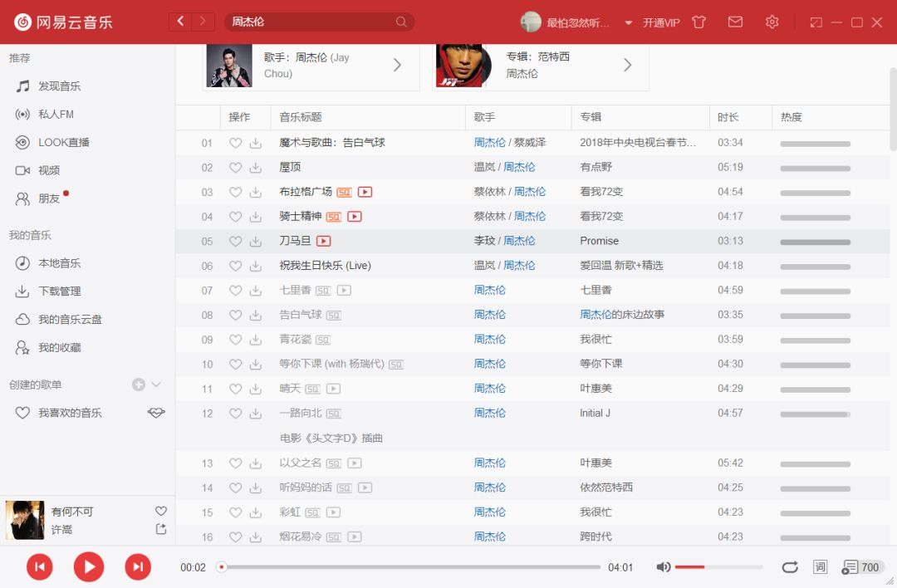Click the search magnifier icon
Viewport: 897px width, 588px height.
click(x=401, y=22)
